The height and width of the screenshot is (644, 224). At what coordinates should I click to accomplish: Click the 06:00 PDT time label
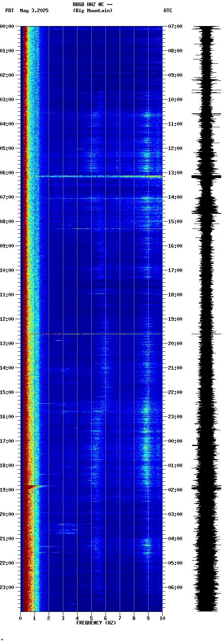(7, 173)
